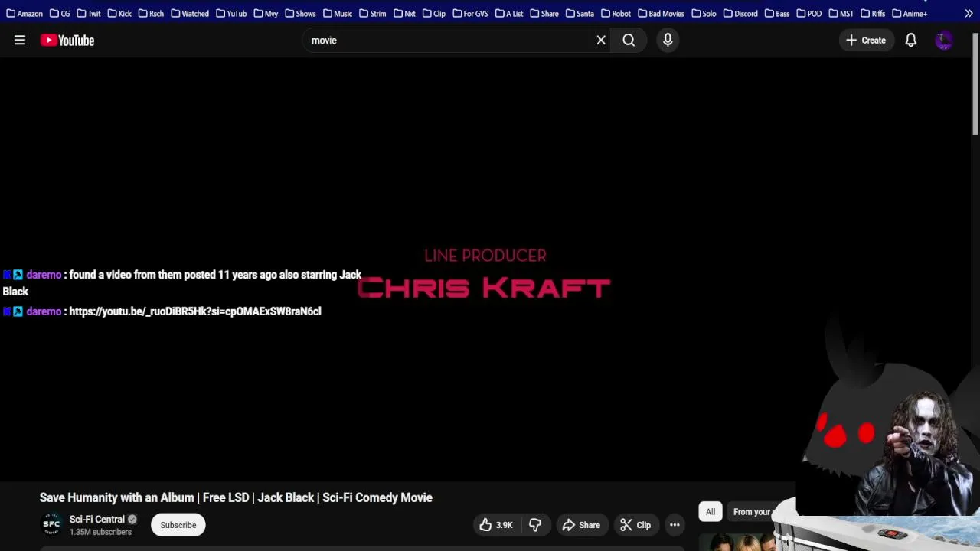Open the Solo bookmarks folder
The width and height of the screenshot is (980, 551).
704,14
